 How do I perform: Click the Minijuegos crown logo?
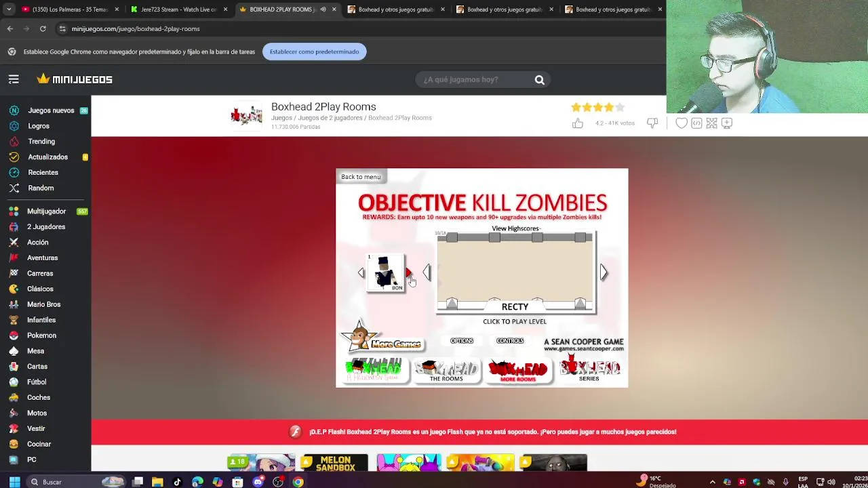click(x=75, y=79)
